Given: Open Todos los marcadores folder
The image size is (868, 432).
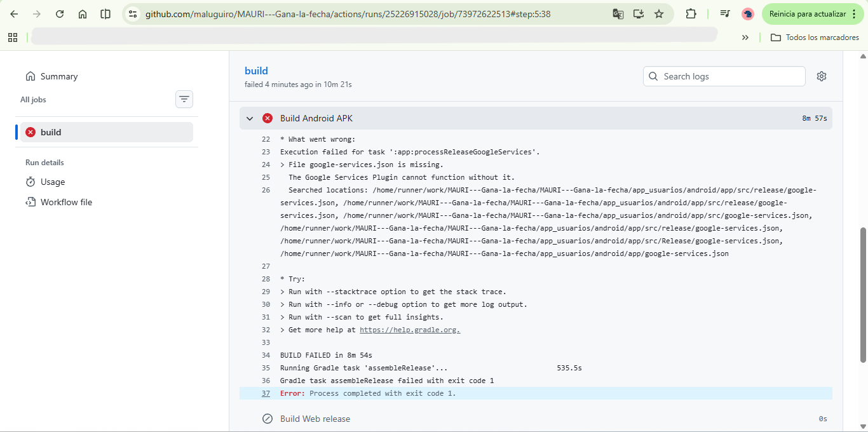Looking at the screenshot, I should coord(815,37).
